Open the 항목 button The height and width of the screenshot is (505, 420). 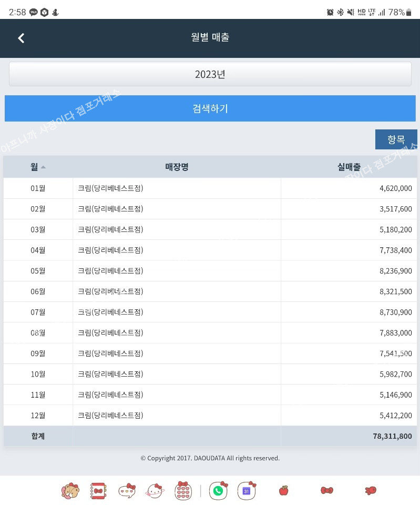[396, 139]
